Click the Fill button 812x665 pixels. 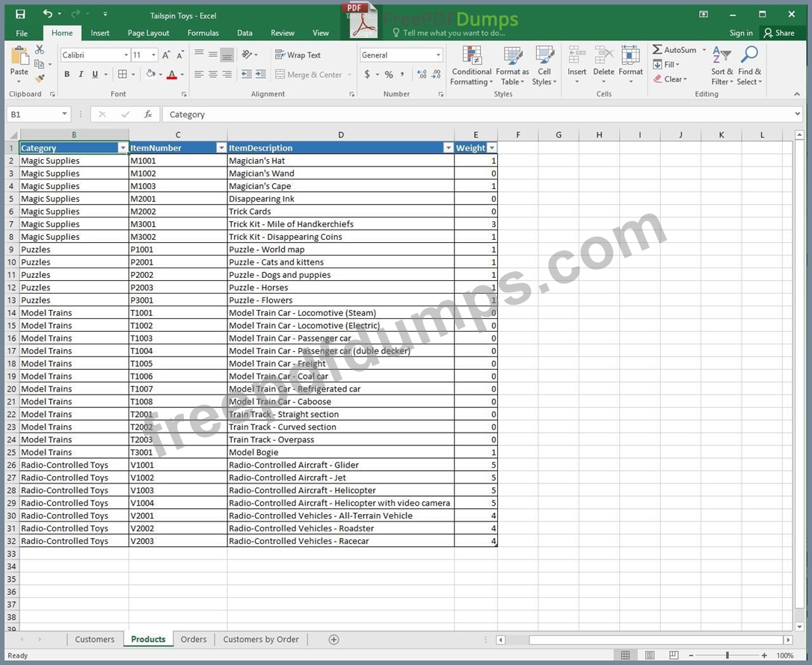point(666,65)
